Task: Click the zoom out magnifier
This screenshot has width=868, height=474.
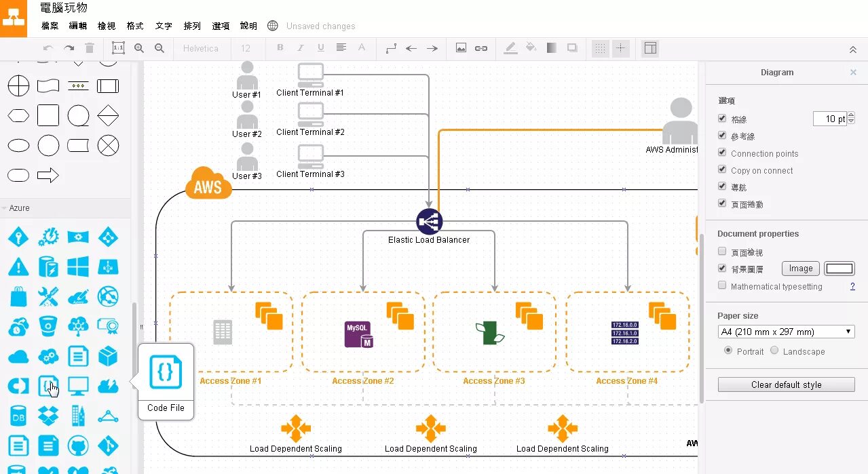Action: tap(159, 48)
